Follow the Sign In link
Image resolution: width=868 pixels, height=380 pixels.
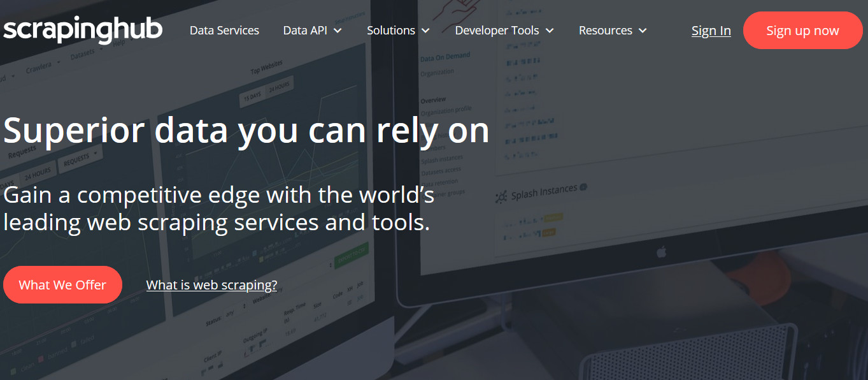tap(711, 31)
